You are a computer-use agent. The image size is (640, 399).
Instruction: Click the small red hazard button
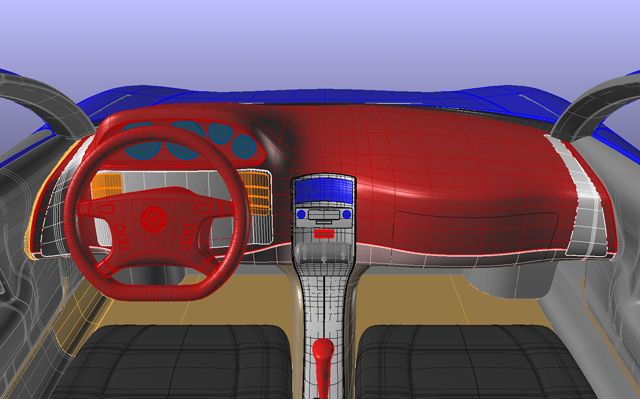pos(324,234)
